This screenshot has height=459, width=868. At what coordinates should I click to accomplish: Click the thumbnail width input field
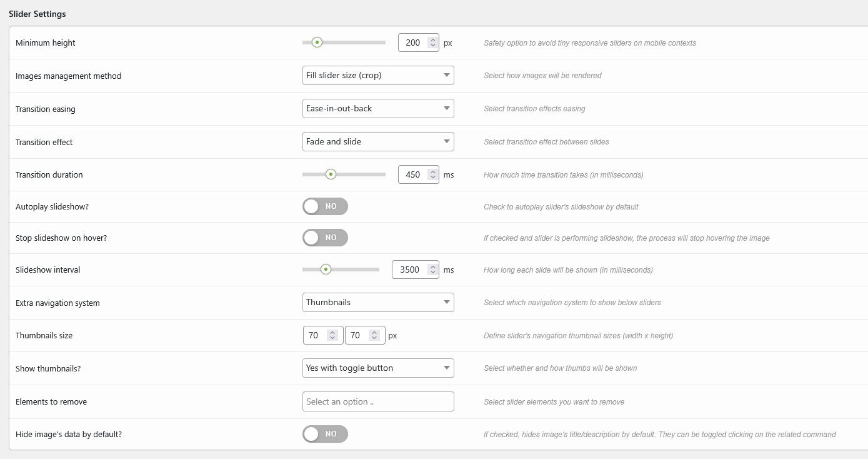coord(314,335)
